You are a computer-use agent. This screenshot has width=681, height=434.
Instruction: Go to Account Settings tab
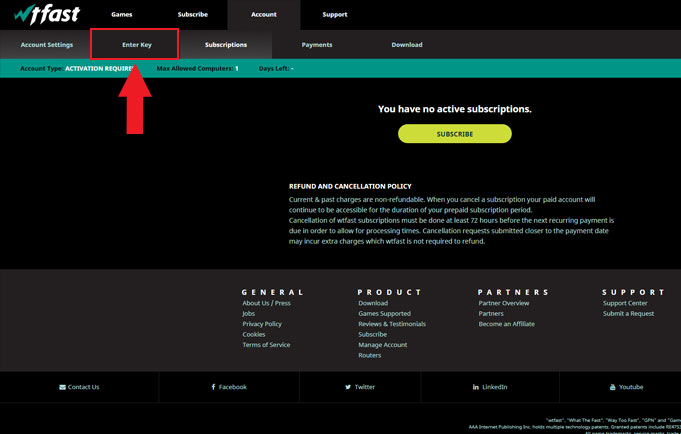point(46,45)
